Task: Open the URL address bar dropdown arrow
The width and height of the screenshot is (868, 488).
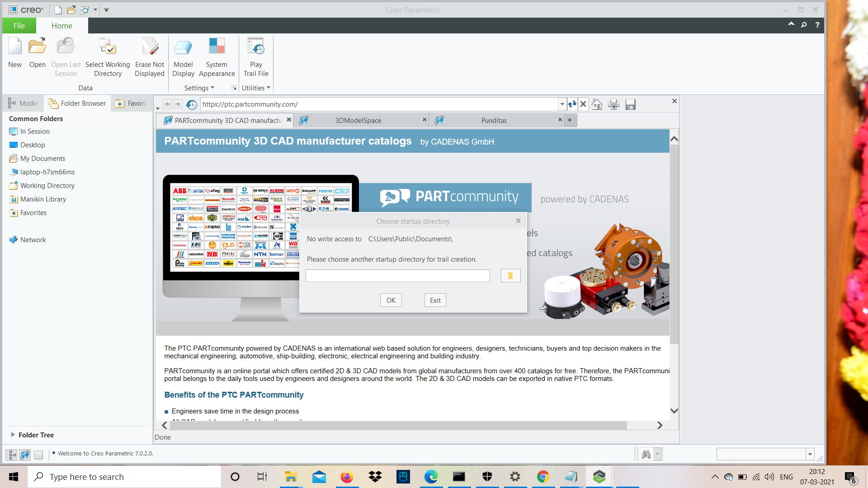Action: (562, 104)
